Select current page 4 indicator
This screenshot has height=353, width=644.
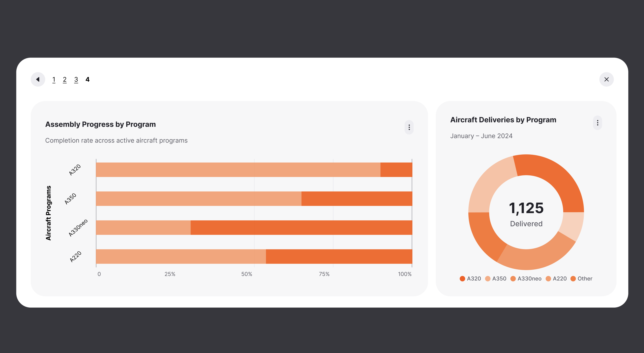(87, 79)
